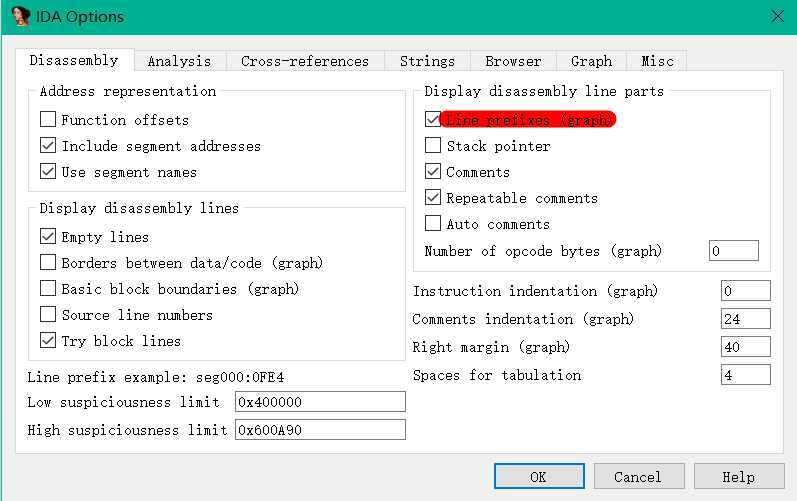
Task: Open the Analysis tab
Action: click(x=179, y=61)
